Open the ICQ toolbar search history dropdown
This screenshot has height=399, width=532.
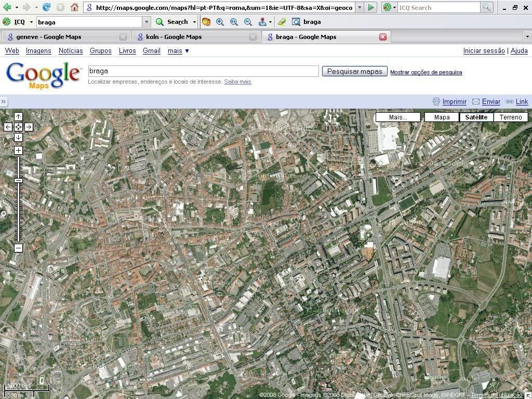coord(147,22)
